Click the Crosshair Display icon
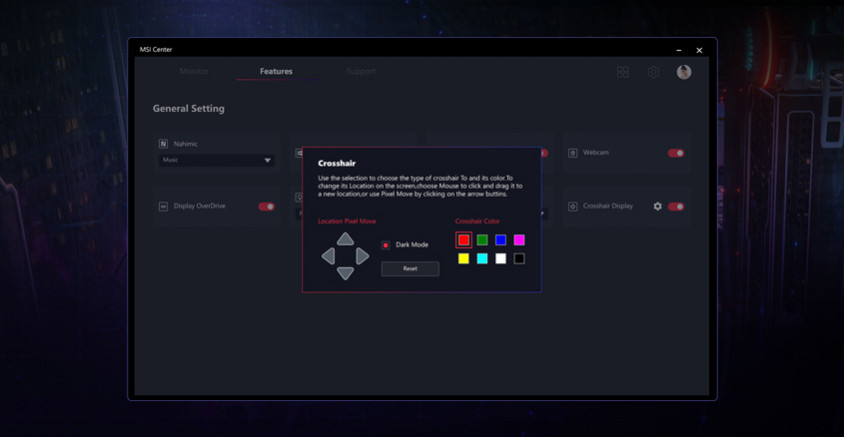This screenshot has height=437, width=844. tap(573, 207)
